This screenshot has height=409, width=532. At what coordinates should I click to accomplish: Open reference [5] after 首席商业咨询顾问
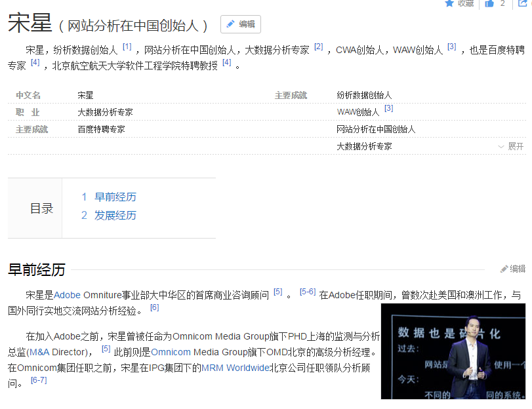278,292
